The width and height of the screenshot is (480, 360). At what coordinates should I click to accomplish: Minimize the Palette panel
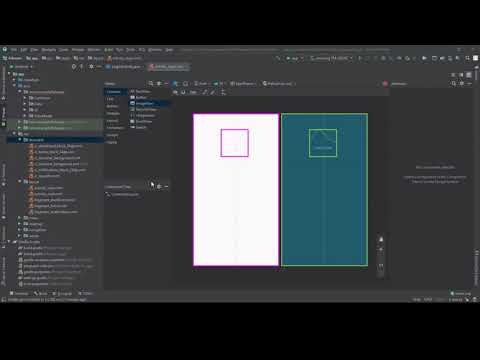pos(166,83)
